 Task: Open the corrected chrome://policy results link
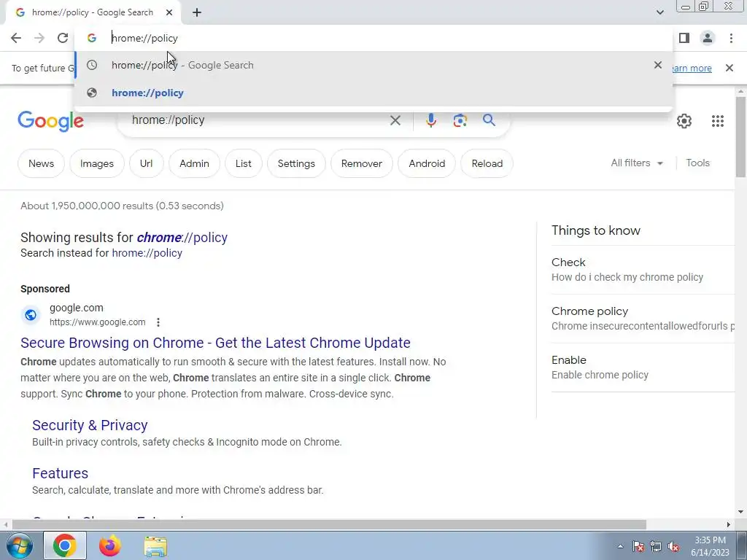point(182,237)
